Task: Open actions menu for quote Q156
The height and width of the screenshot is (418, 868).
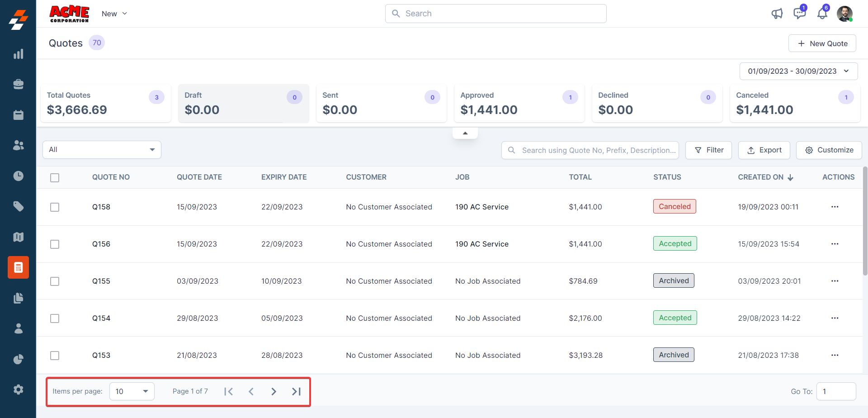Action: (x=835, y=244)
